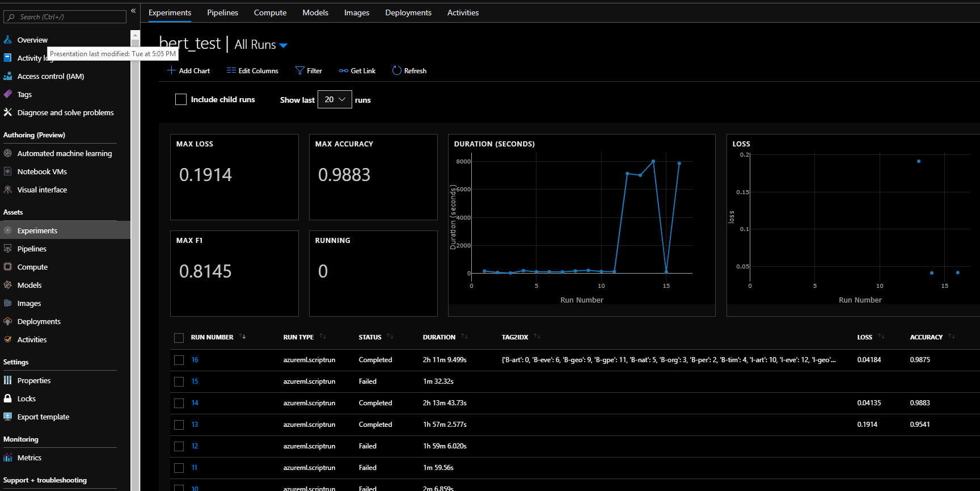Switch to the Images top tab
The height and width of the screenshot is (491, 980).
[357, 12]
